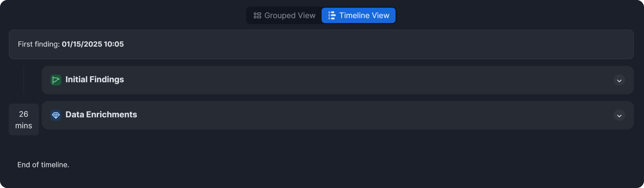This screenshot has height=188, width=644.
Task: Click the blue diamond icon beside Data Enrichments
Action: tap(56, 115)
